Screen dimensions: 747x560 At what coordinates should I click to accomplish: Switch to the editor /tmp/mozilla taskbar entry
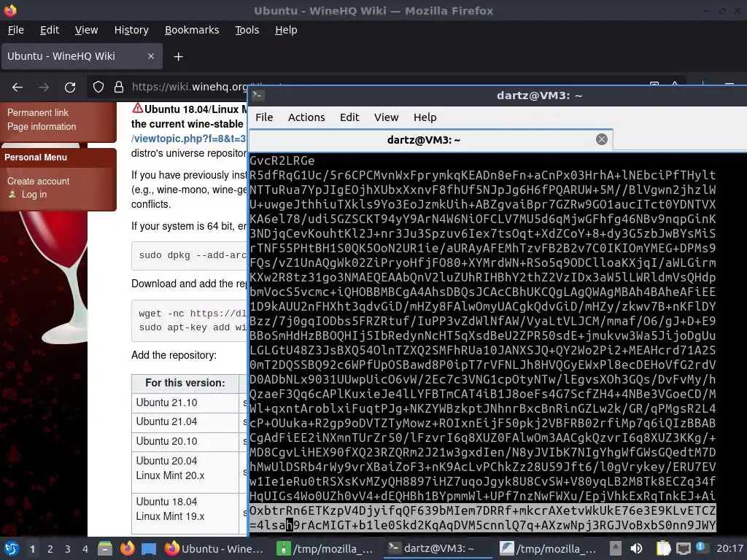(549, 548)
